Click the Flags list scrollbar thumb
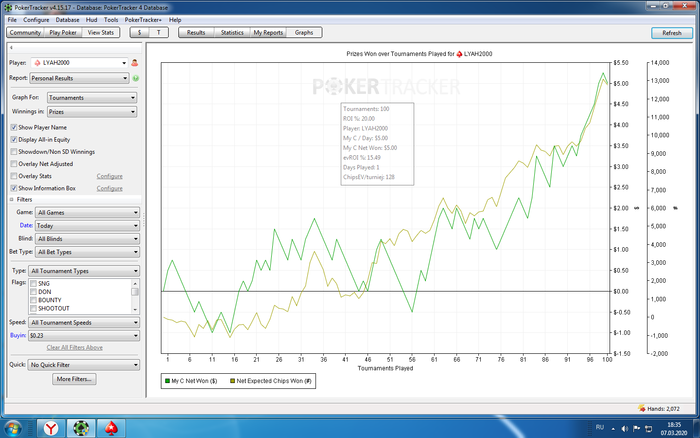This screenshot has height=438, width=700. point(135,292)
